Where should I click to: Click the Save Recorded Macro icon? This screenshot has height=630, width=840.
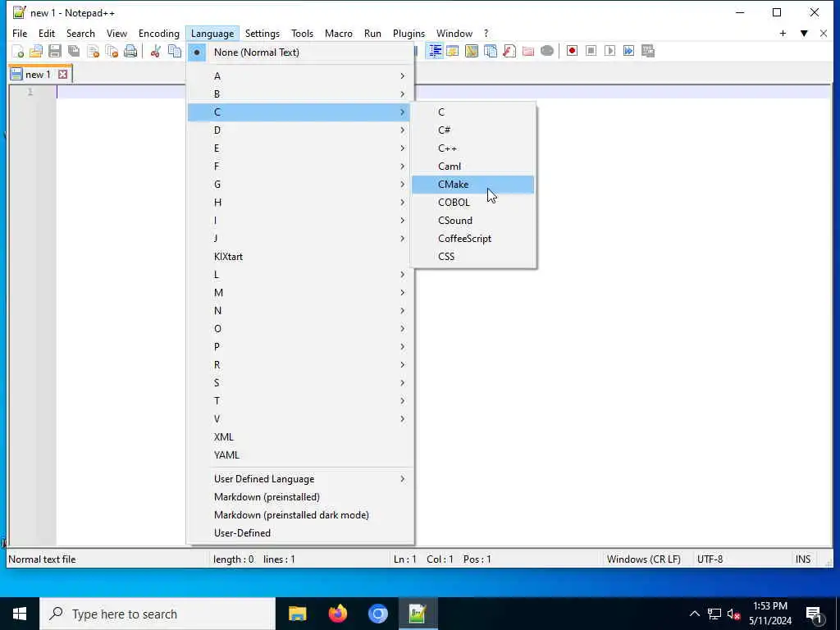pos(648,51)
